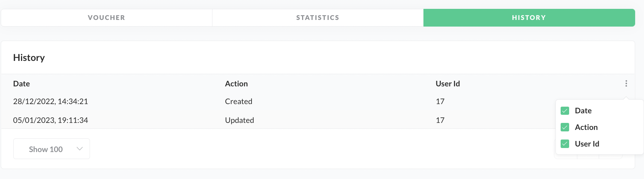Click the History panel heading

[29, 58]
